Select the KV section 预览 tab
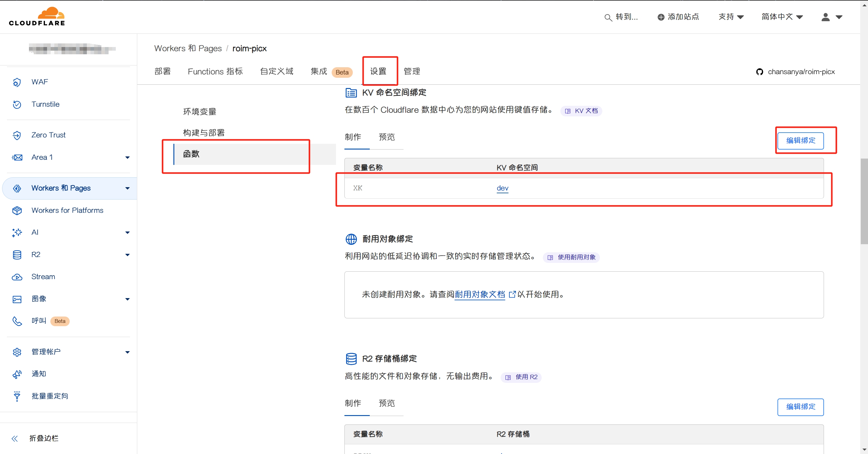 tap(386, 137)
